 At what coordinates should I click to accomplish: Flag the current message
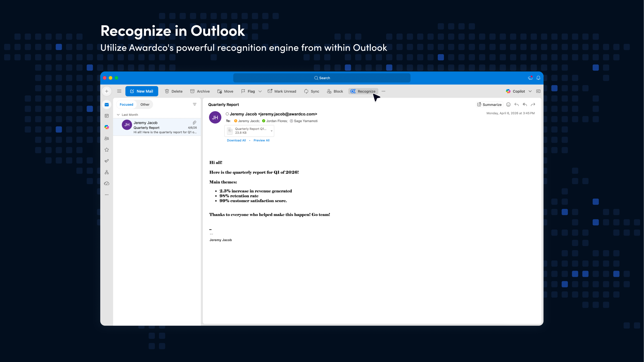[x=248, y=91]
